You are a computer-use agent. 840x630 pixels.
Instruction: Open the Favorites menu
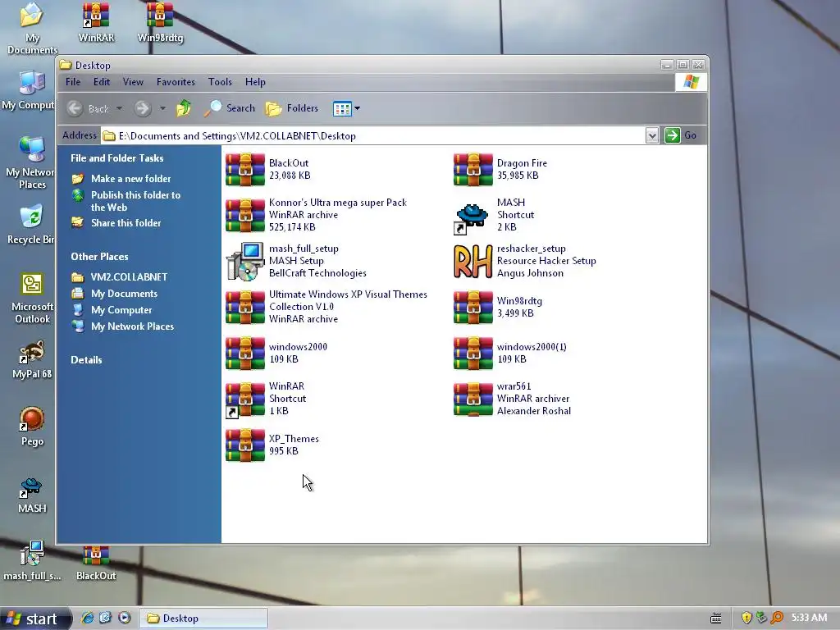click(176, 82)
